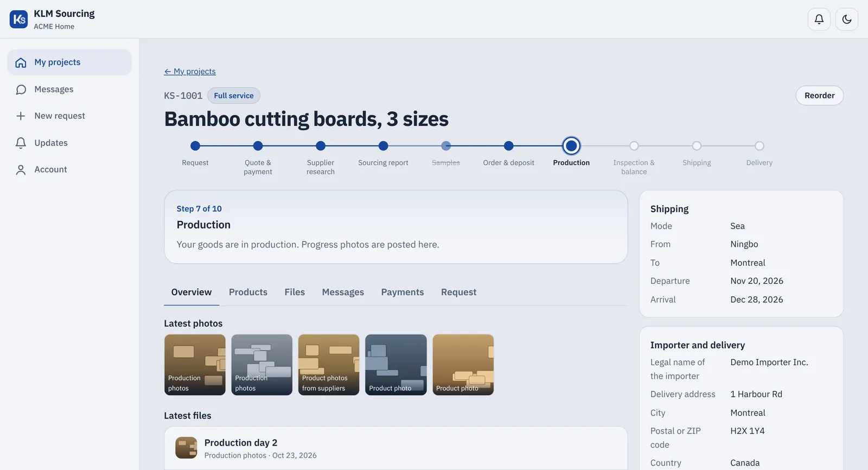Open the Request tab
The image size is (868, 470).
pos(458,292)
